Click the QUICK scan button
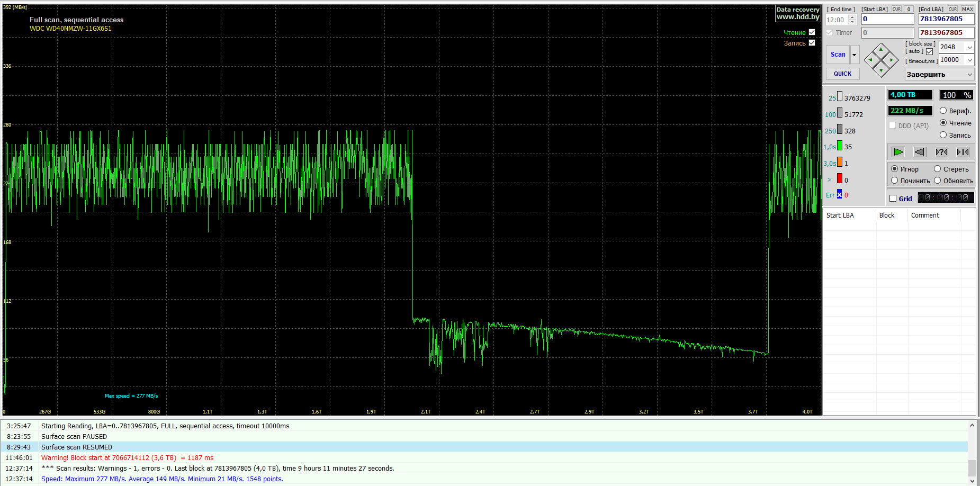 point(842,74)
